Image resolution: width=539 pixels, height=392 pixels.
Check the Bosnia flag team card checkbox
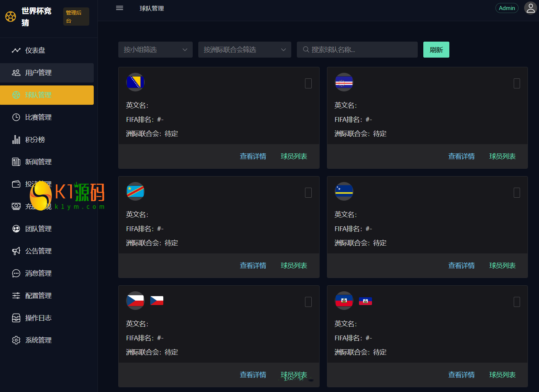click(x=308, y=83)
